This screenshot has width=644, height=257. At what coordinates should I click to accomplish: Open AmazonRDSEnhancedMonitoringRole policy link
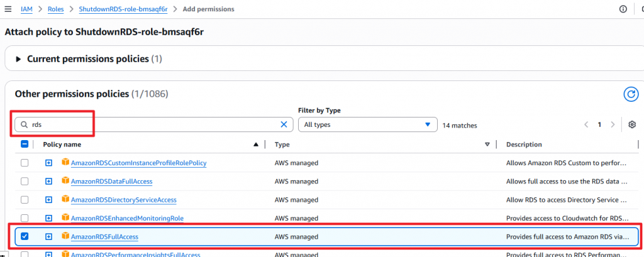[x=127, y=219]
